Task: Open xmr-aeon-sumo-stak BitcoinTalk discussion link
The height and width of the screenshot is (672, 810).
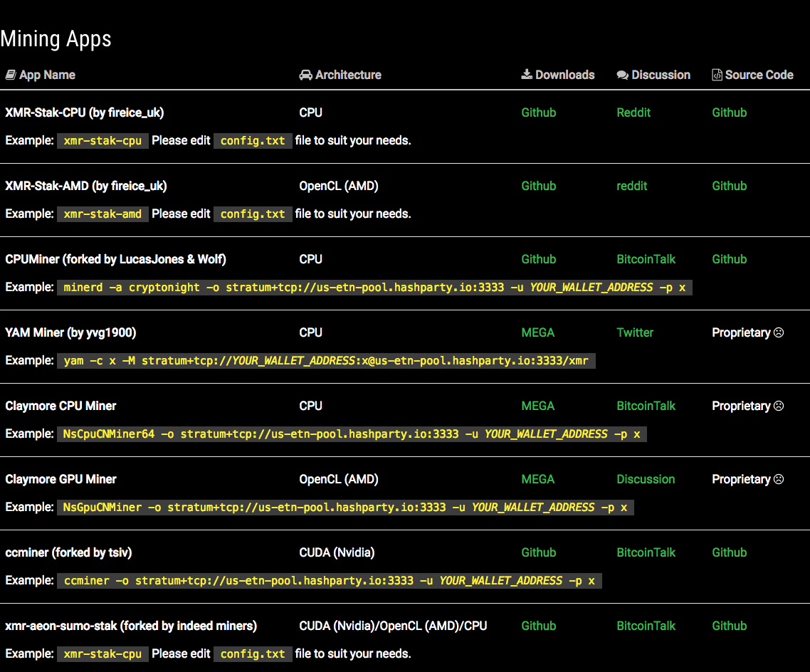Action: tap(646, 626)
